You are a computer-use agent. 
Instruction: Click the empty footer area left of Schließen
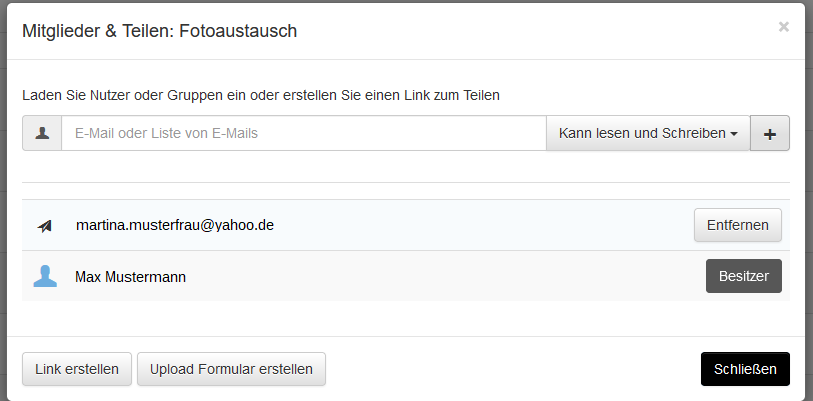(510, 369)
